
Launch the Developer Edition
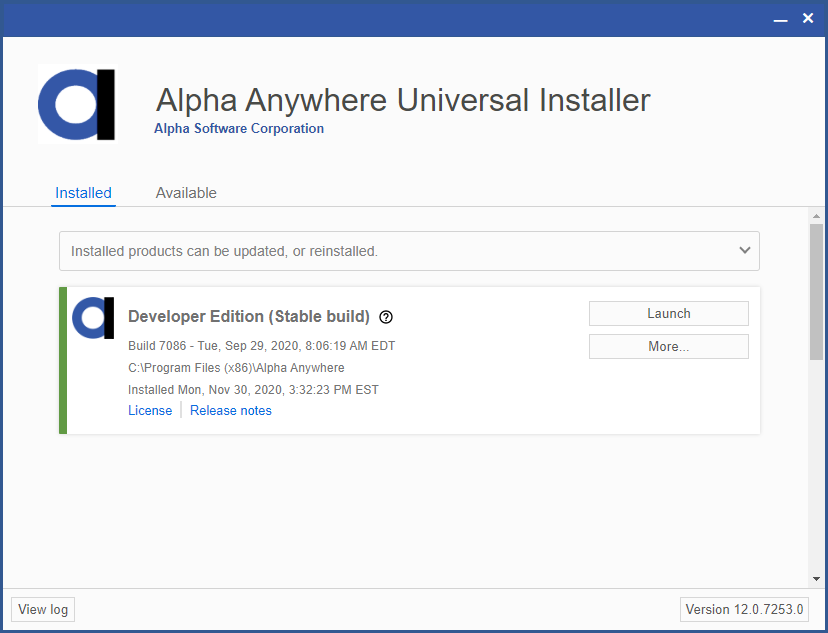click(669, 314)
